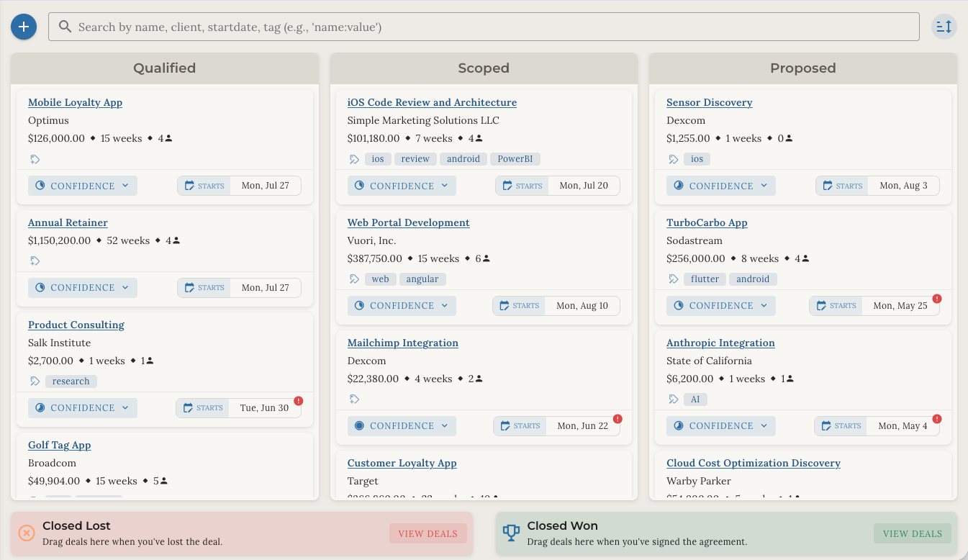
Task: Click the blue plus add deal button
Action: (24, 27)
